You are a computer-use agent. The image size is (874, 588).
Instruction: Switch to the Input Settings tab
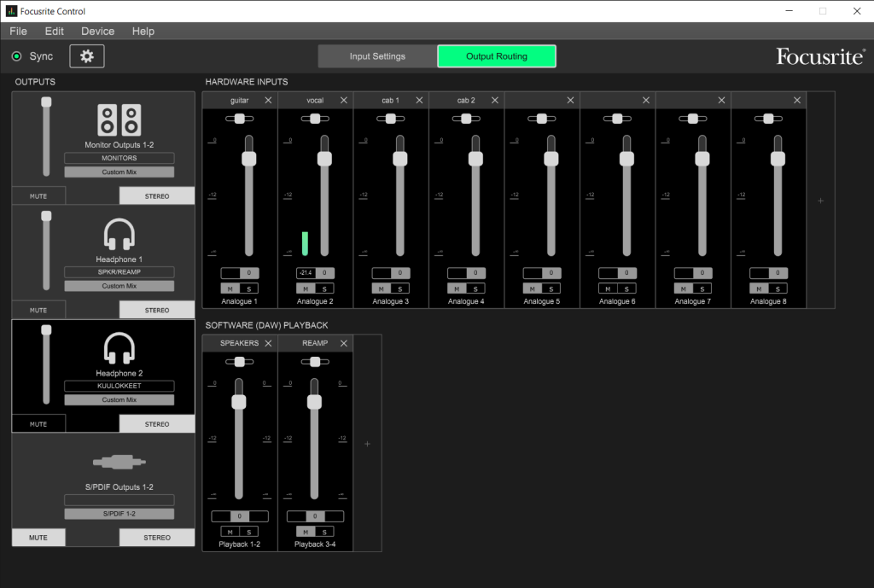coord(377,56)
